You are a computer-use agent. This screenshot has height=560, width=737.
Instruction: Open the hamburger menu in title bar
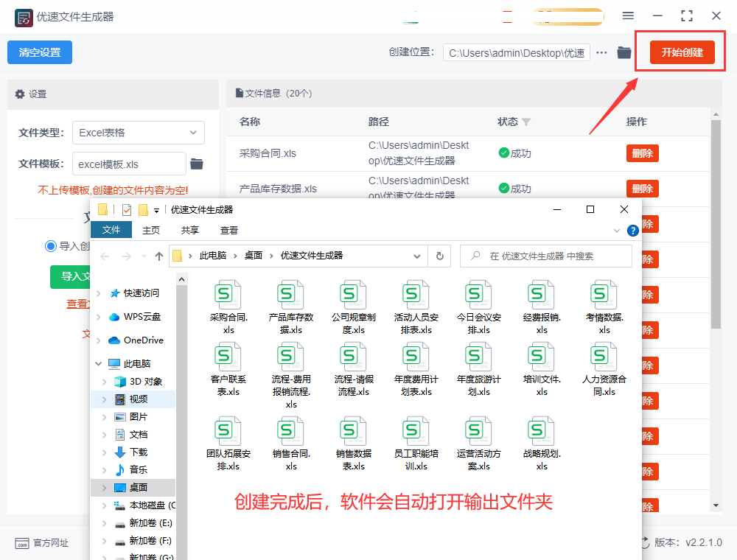pos(628,15)
